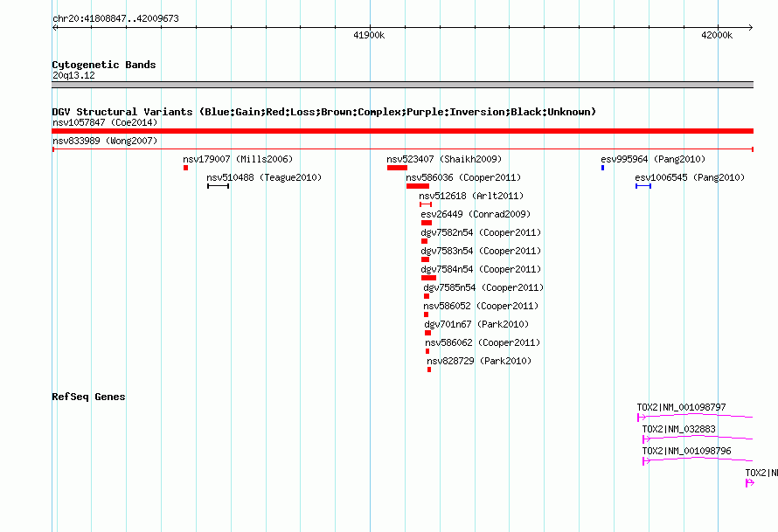Click the Cytogenetic Bands track title
778x532 pixels.
pyautogui.click(x=104, y=65)
